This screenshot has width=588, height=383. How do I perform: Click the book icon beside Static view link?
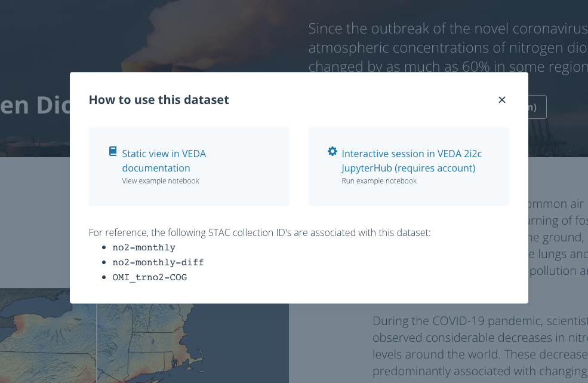click(112, 151)
